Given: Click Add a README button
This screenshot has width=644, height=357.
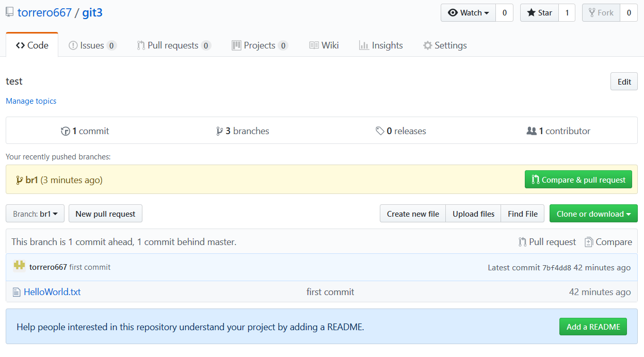Looking at the screenshot, I should 593,327.
